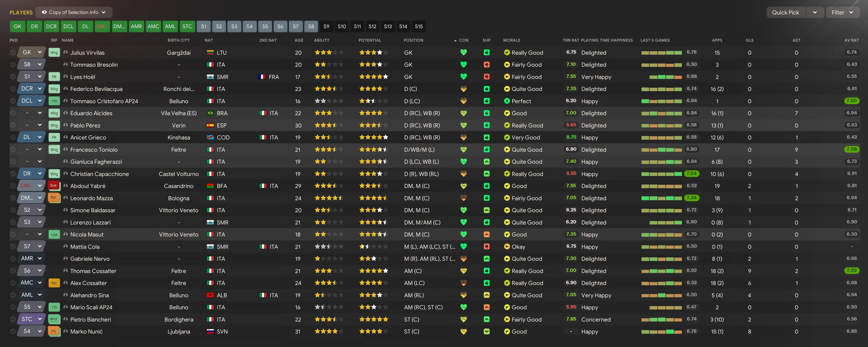Click Leonardo Mazza's last 5 games bar

[661, 198]
